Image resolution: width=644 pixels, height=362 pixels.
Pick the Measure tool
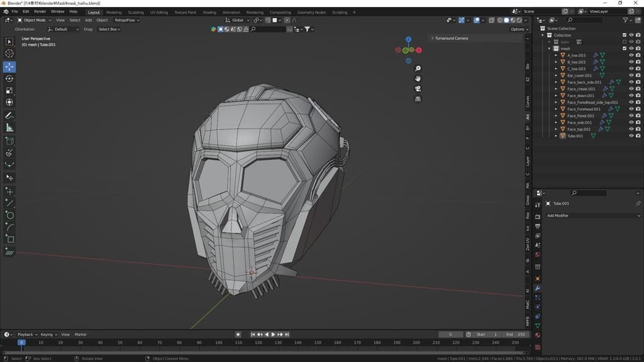pyautogui.click(x=9, y=128)
